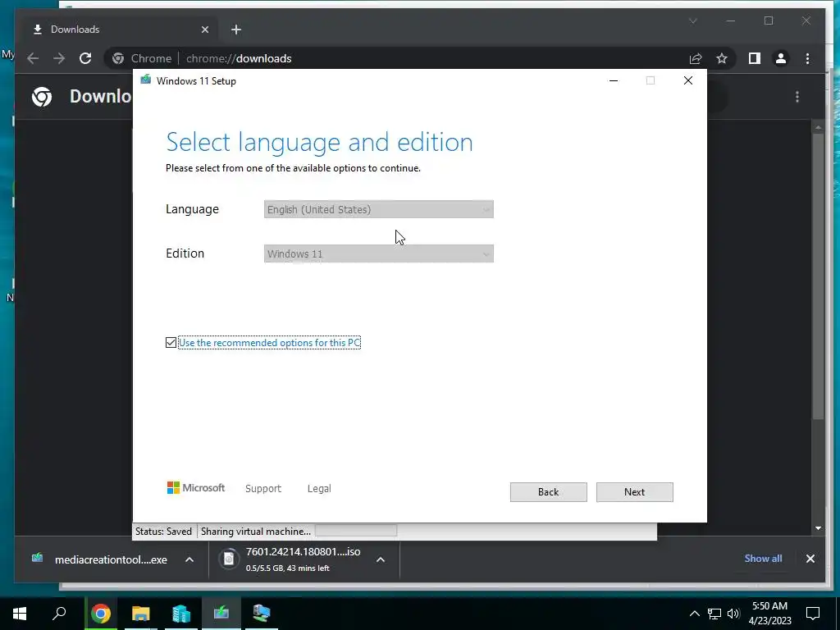Open a new tab in Chrome

[236, 30]
